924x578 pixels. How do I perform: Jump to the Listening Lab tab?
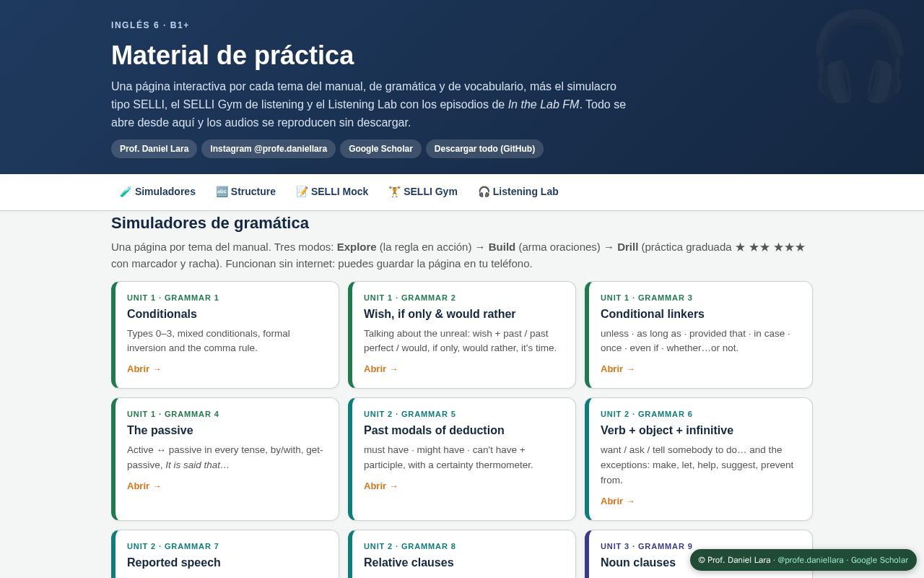(x=518, y=191)
